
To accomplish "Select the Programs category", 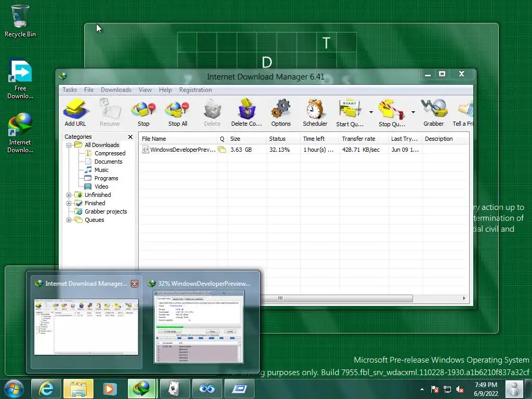I will 106,179.
